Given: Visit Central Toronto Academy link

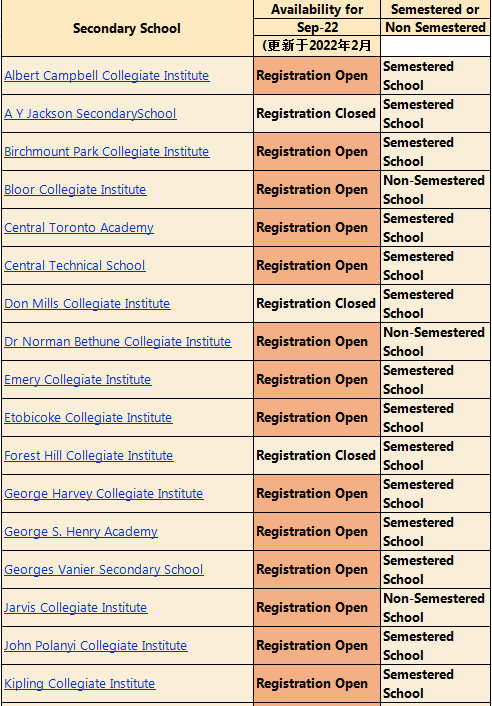Looking at the screenshot, I should tap(79, 228).
